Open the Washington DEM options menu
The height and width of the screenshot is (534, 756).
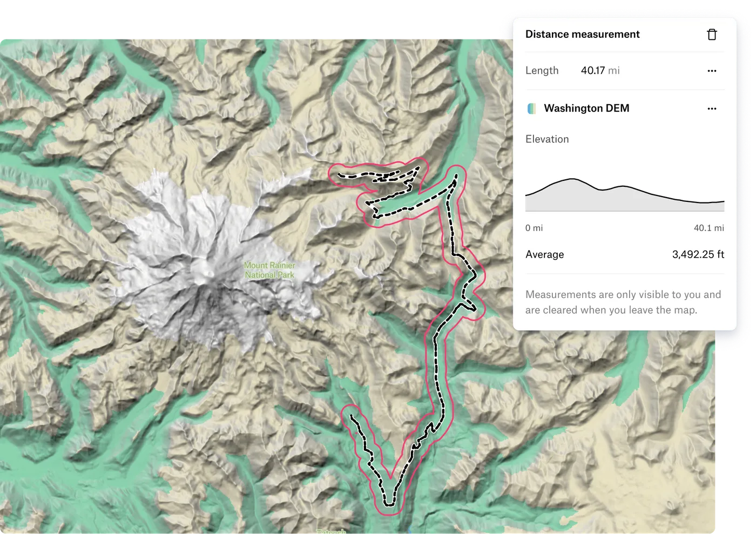712,109
